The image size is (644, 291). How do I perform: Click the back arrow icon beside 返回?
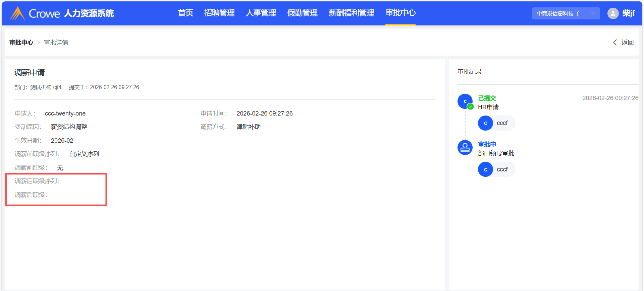click(615, 43)
